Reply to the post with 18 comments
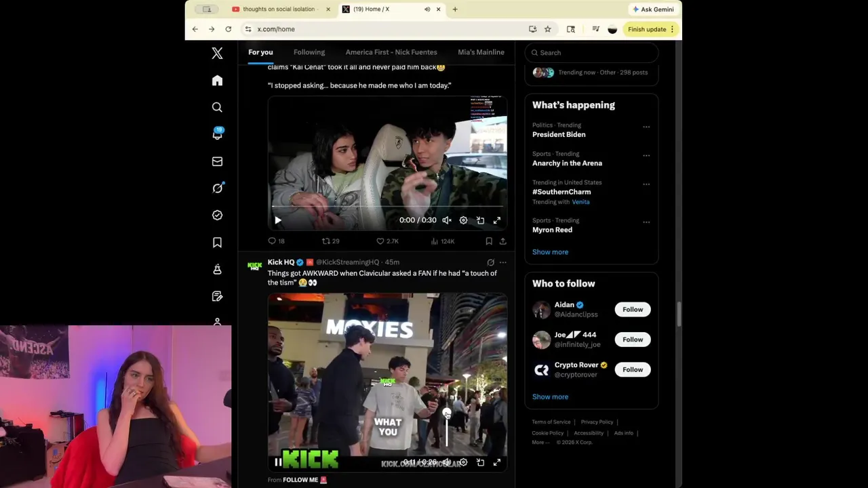The width and height of the screenshot is (868, 488). point(276,241)
